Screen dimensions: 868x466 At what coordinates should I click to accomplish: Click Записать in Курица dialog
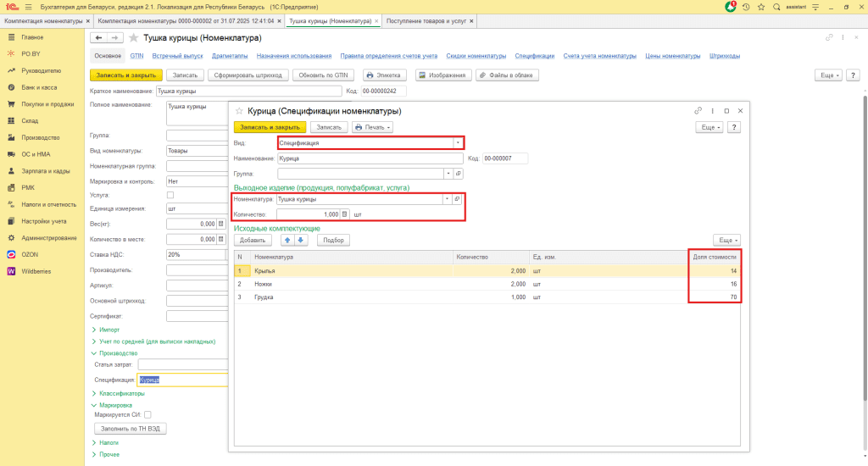329,127
